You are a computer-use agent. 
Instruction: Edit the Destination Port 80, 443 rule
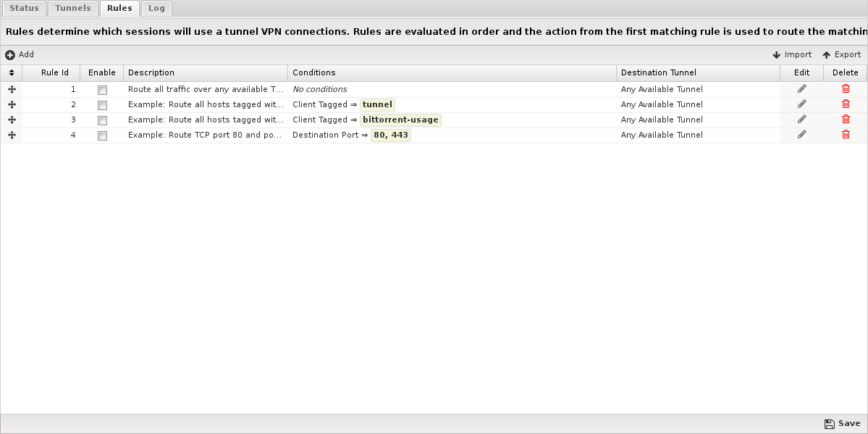(x=801, y=135)
